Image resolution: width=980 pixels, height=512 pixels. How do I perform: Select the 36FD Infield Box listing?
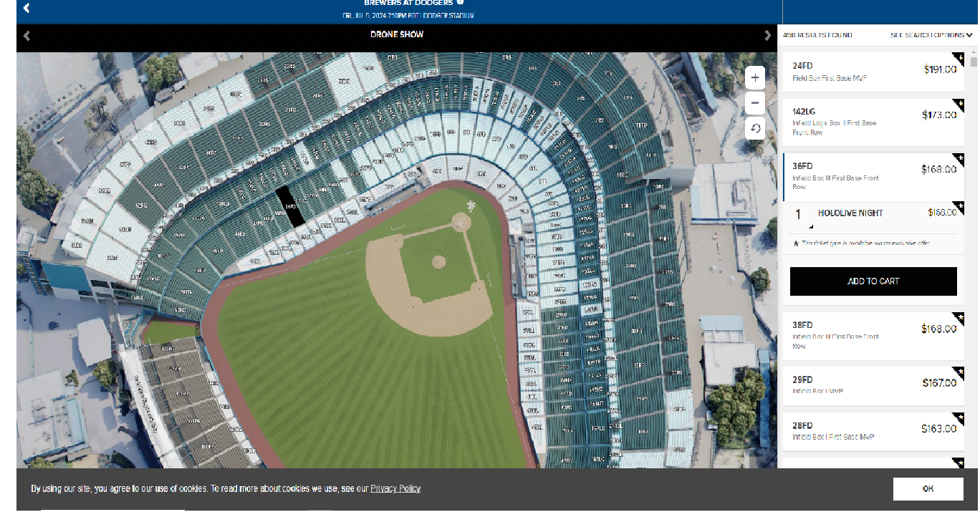coord(873,177)
